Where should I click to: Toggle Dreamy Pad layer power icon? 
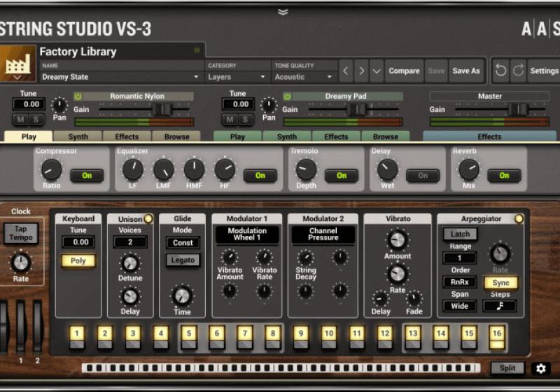coord(287,96)
